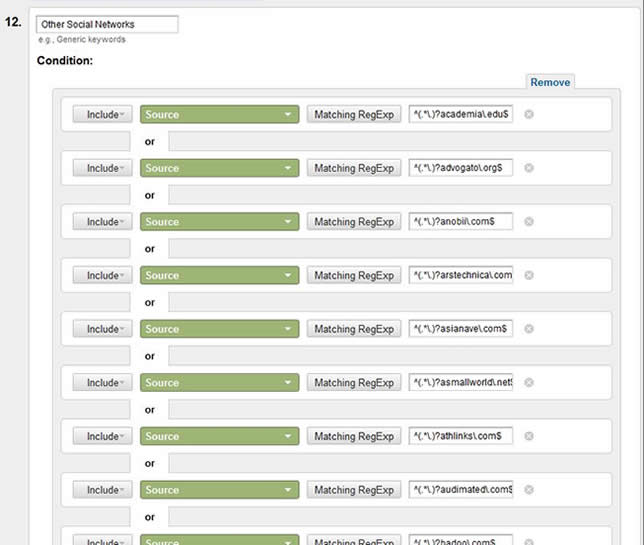The height and width of the screenshot is (545, 644).
Task: Open Include dropdown for arstechnica.com row
Action: (x=103, y=275)
